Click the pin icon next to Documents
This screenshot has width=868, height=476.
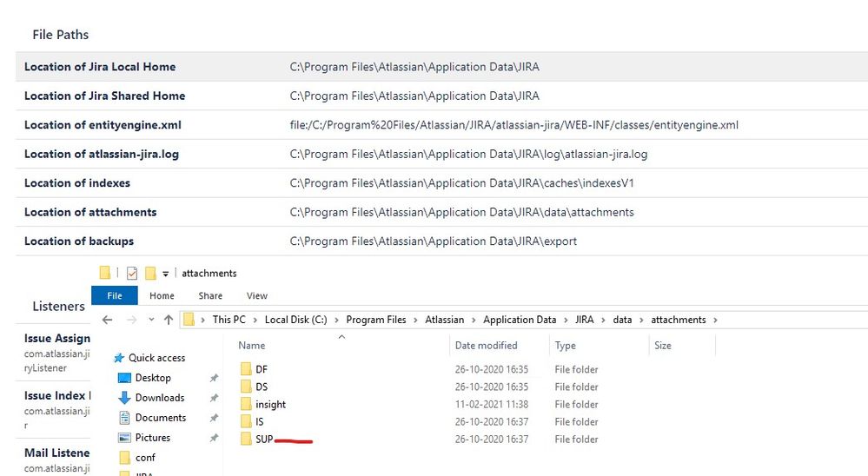click(214, 418)
